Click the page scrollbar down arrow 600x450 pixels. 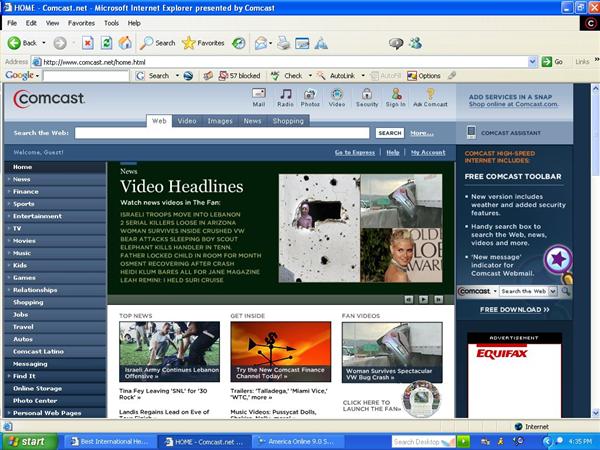coord(595,413)
